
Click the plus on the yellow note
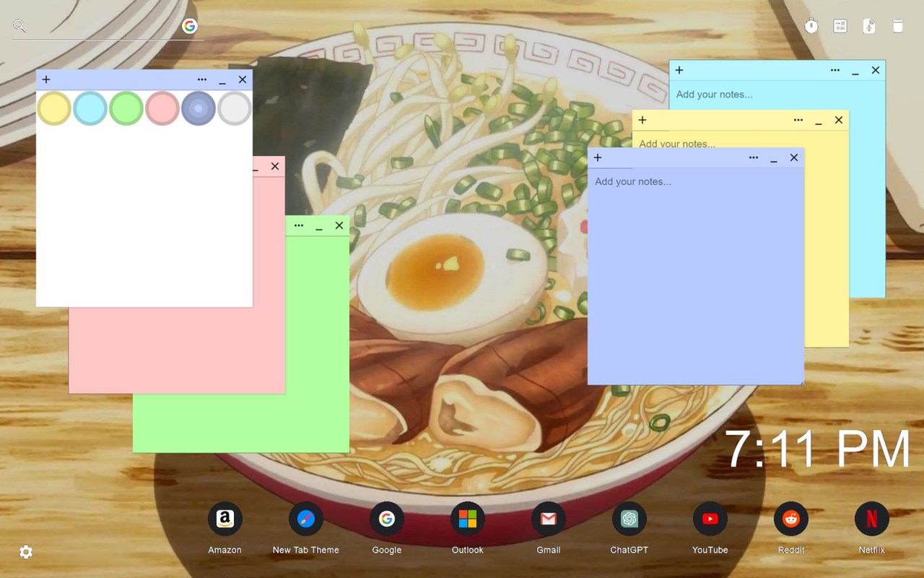[642, 120]
